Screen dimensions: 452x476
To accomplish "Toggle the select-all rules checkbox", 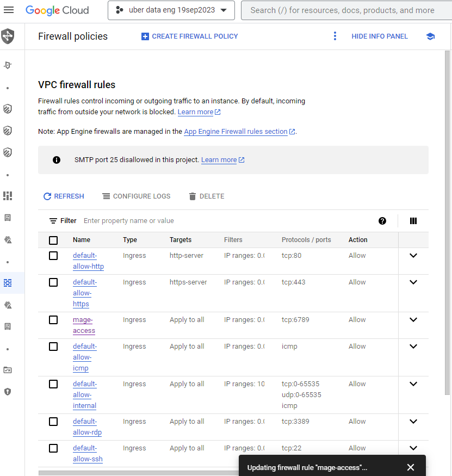I will [53, 239].
